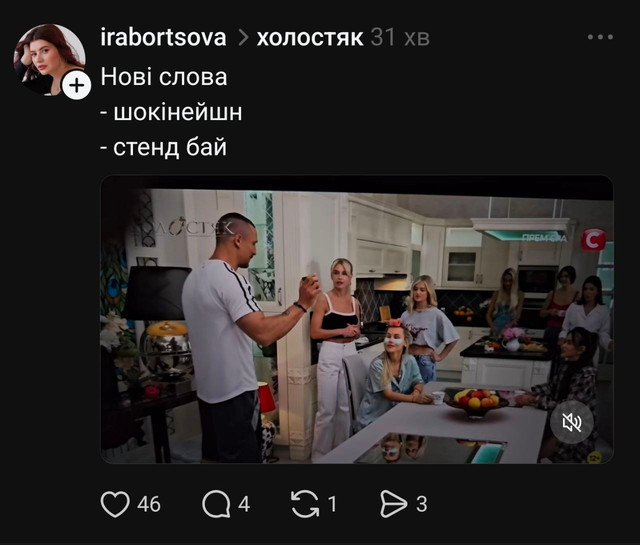Screen dimensions: 640x545
Task: Click the chevron arrow before холостяк
Action: pyautogui.click(x=243, y=38)
